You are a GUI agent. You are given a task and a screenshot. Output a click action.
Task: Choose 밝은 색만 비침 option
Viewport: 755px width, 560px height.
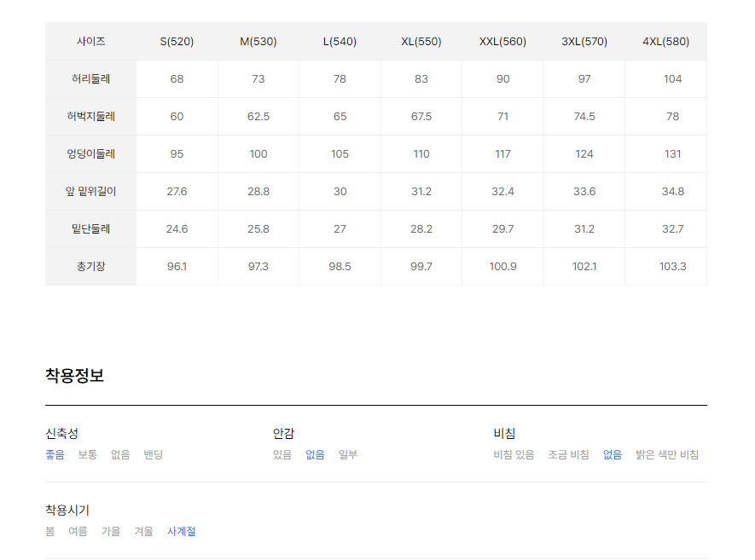tap(667, 454)
